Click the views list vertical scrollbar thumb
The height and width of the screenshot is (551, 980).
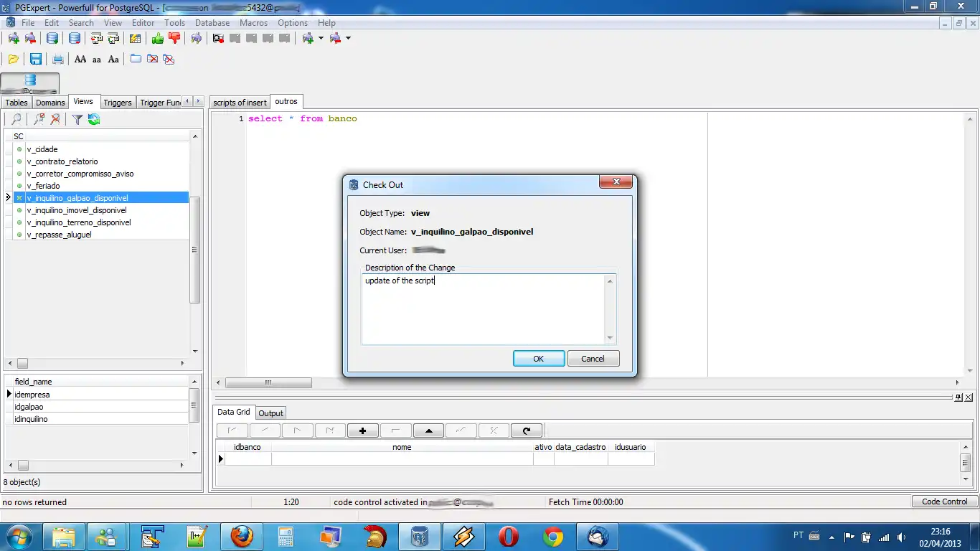(x=194, y=250)
